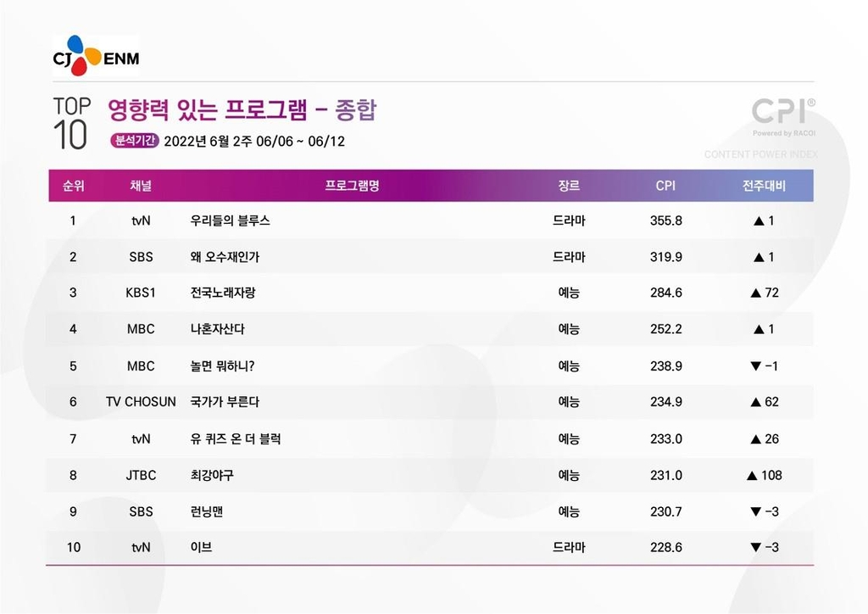Click the down arrow in 런닝맨 row
This screenshot has height=614, width=868.
click(x=755, y=512)
